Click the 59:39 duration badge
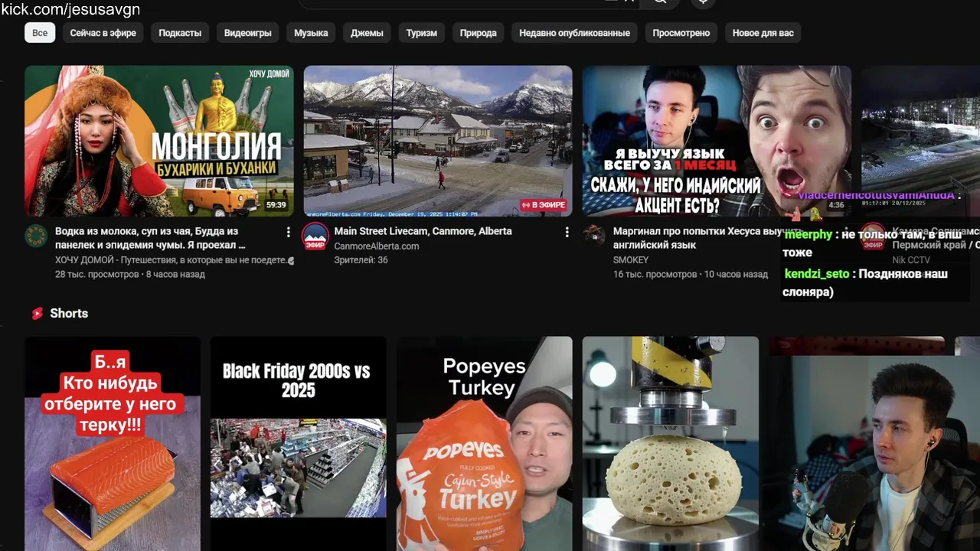 276,205
